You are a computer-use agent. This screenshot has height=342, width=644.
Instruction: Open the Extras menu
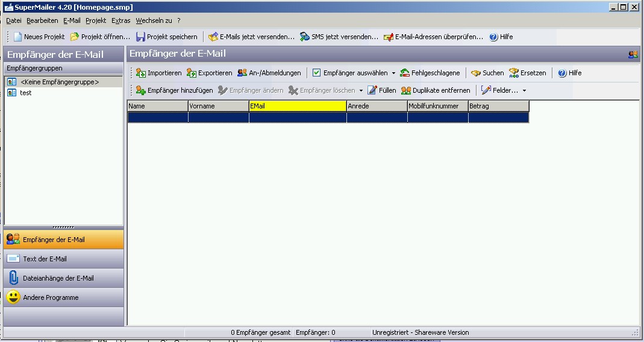coord(120,20)
